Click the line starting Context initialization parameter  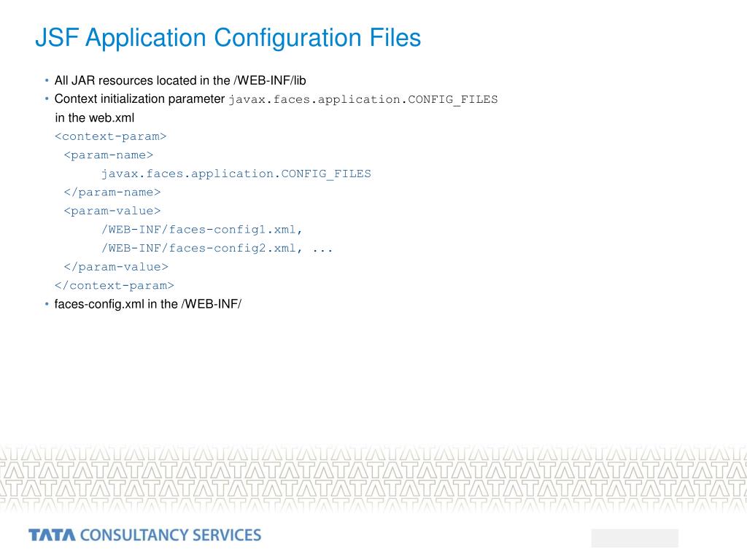pos(276,99)
